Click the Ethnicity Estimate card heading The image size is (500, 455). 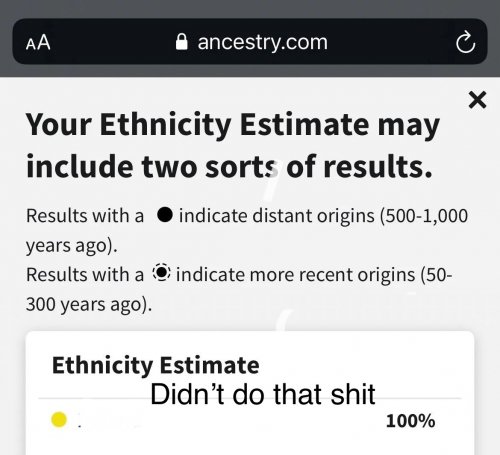pyautogui.click(x=156, y=366)
